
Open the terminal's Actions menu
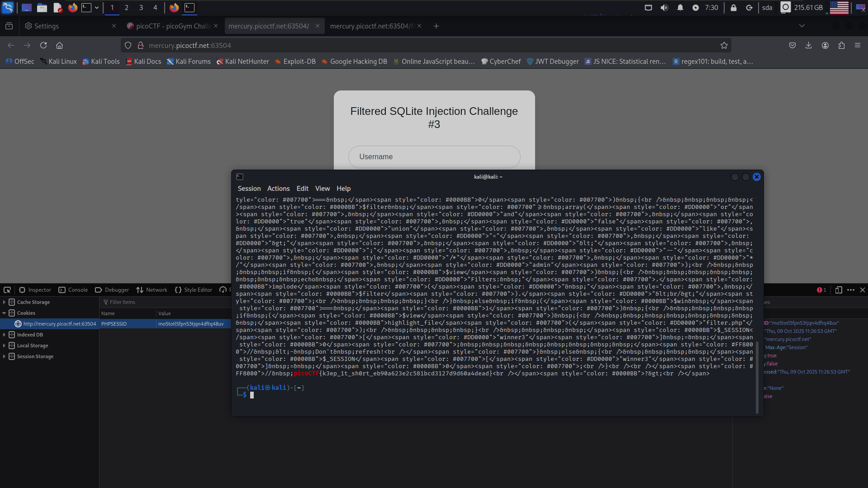278,189
